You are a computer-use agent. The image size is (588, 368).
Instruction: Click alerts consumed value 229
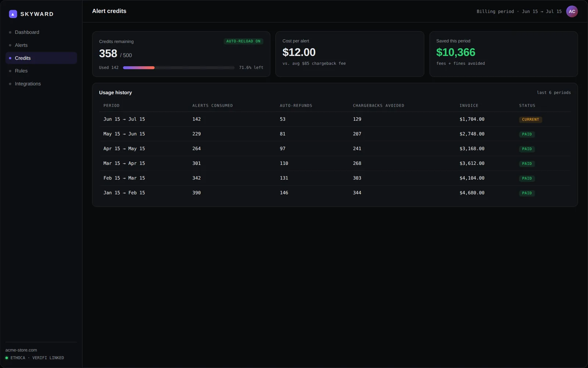pos(197,134)
